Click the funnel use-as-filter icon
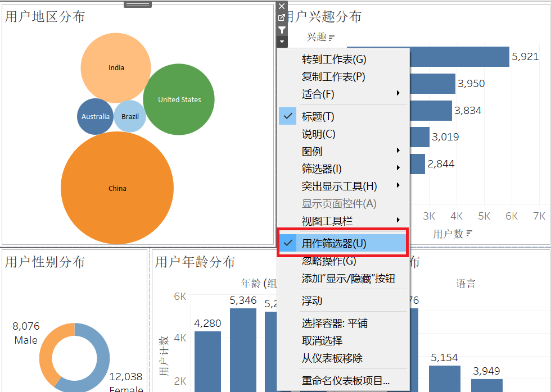Viewport: 551px width, 392px height. tap(282, 30)
